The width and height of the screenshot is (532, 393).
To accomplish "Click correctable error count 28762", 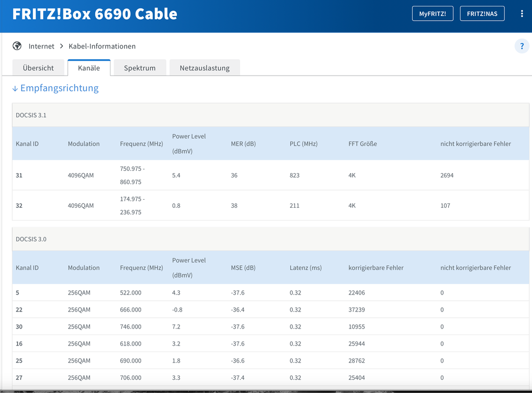I will point(357,361).
